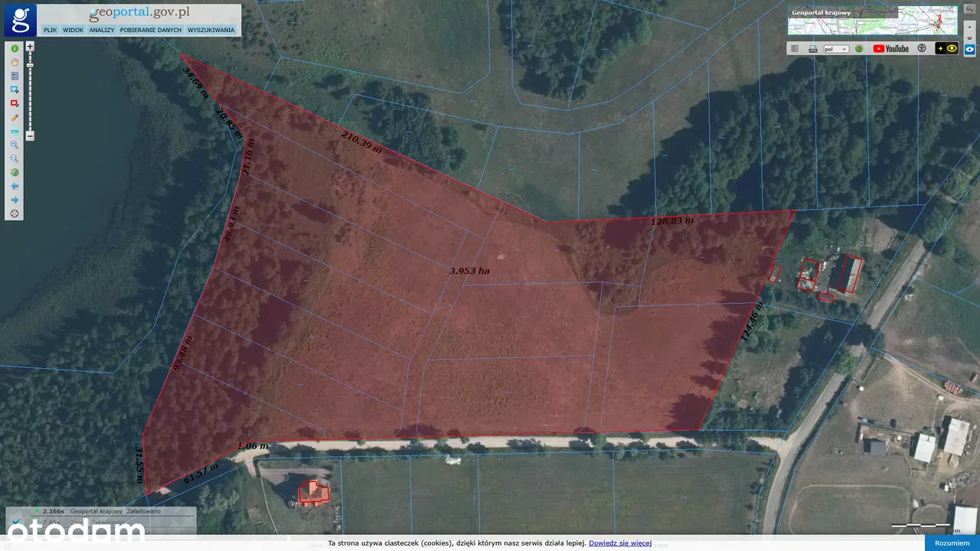Viewport: 980px width, 551px height.
Task: Open the XYH coordinates tool
Action: 15,132
